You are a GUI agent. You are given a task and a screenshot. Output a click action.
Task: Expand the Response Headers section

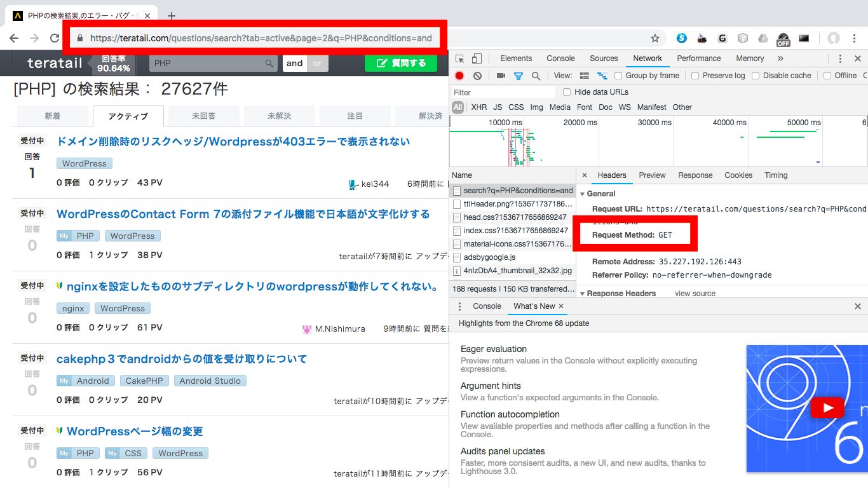[x=582, y=293]
